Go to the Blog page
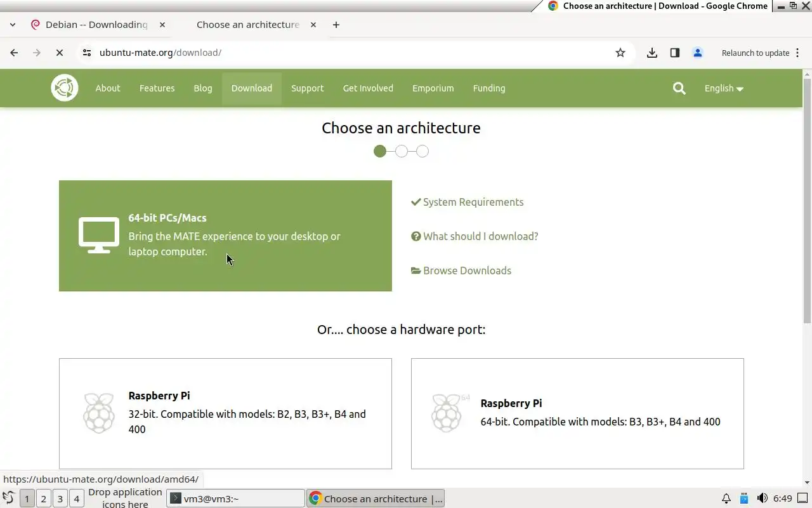Screen dimensions: 812x508 point(203,88)
